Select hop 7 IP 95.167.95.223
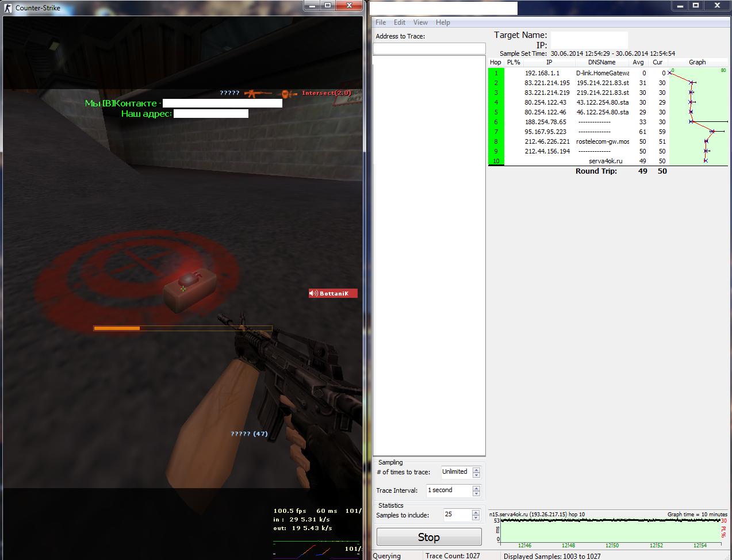Viewport: 732px width, 560px height. tap(545, 132)
